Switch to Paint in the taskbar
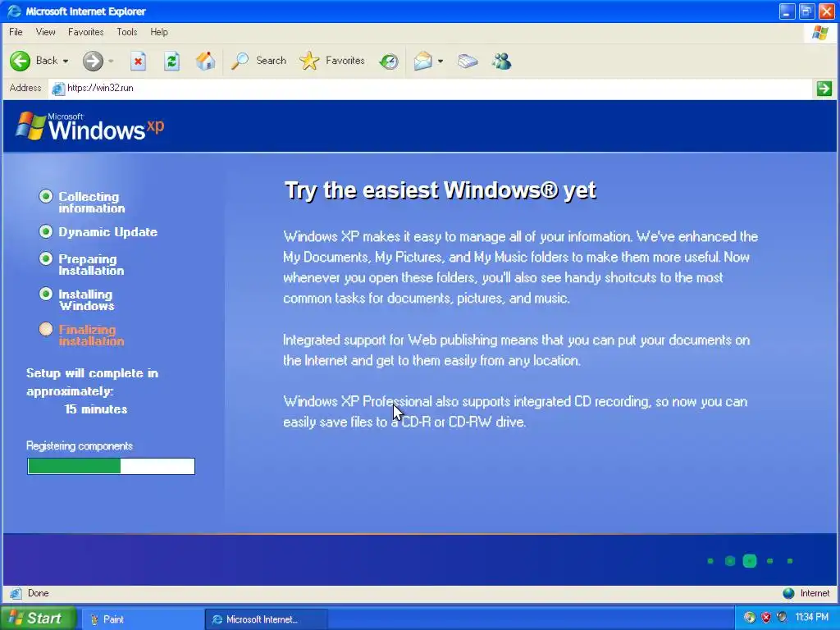Image resolution: width=840 pixels, height=630 pixels. click(x=141, y=619)
